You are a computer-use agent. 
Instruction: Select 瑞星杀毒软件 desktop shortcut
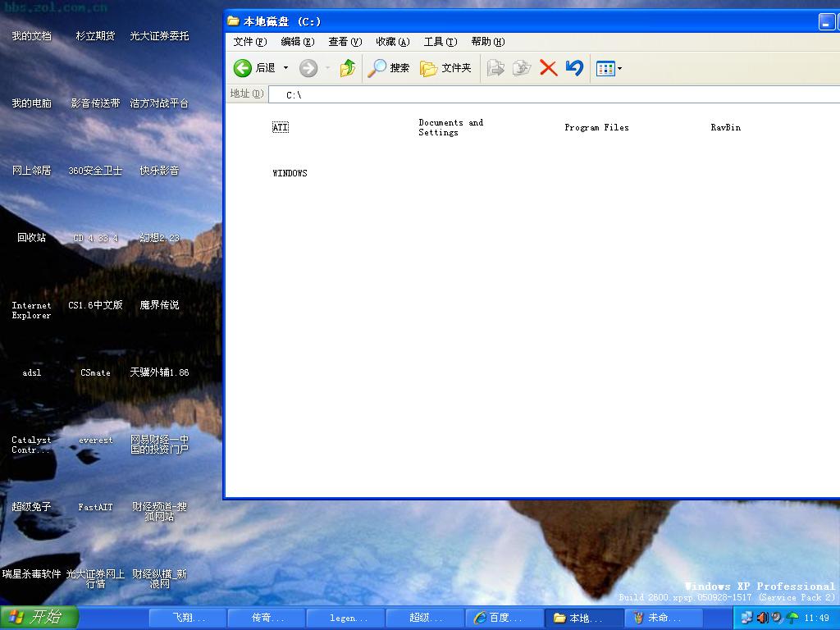point(32,574)
